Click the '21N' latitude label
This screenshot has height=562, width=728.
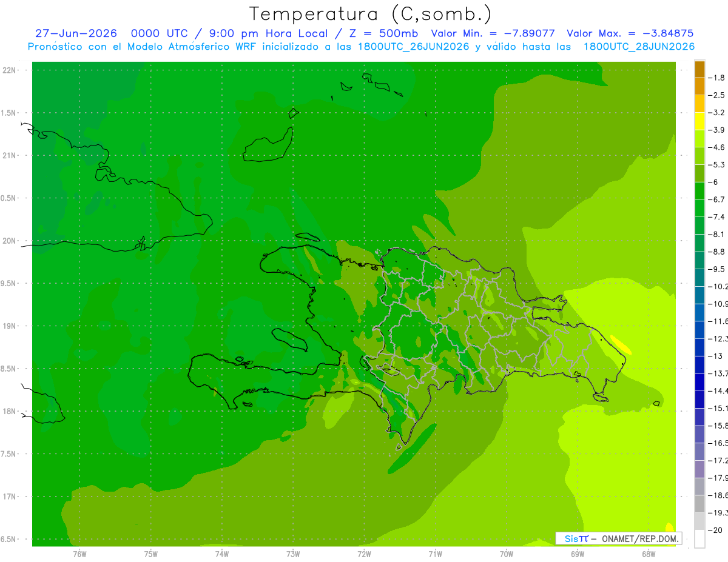tap(9, 156)
